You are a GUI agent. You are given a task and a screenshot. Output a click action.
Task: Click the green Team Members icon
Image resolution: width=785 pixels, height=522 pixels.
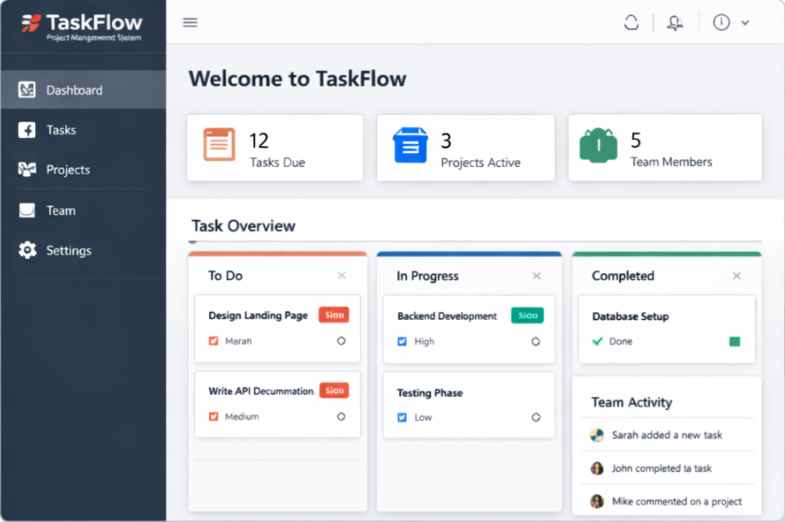pos(598,146)
